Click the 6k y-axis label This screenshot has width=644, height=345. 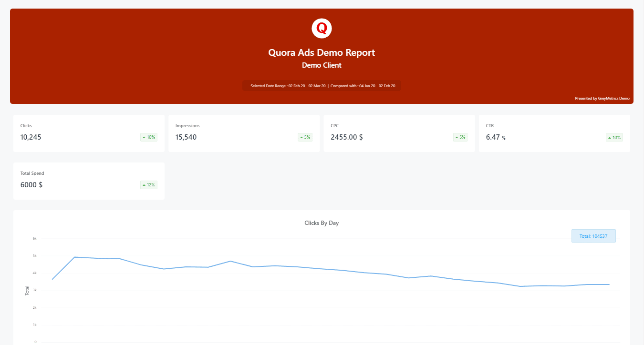pos(34,238)
